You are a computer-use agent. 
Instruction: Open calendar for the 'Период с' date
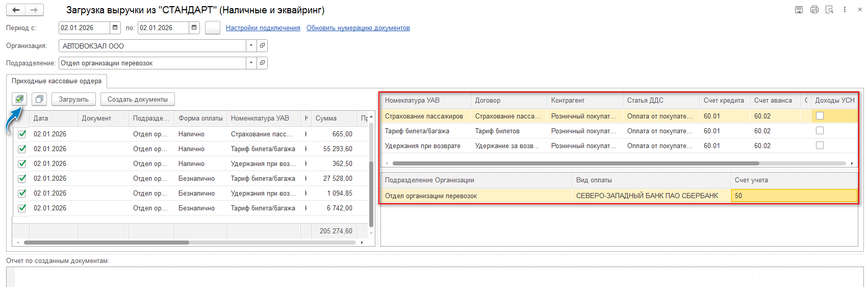[115, 28]
